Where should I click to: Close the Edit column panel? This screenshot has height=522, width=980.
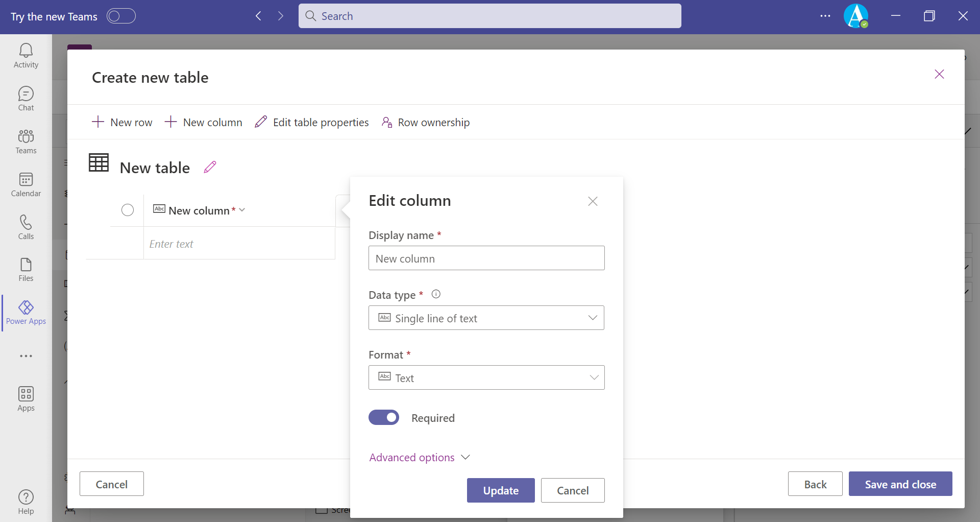point(593,201)
